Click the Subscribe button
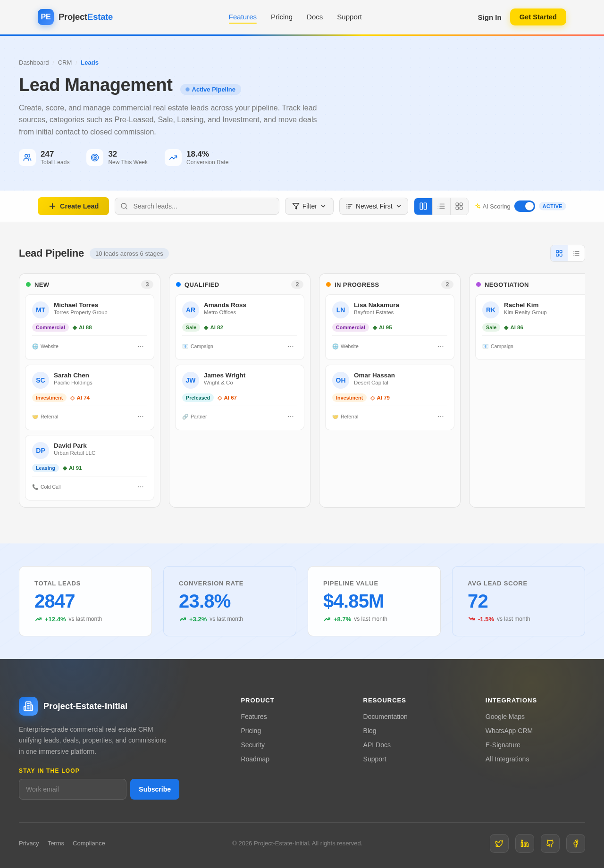This screenshot has width=604, height=868. click(x=155, y=789)
